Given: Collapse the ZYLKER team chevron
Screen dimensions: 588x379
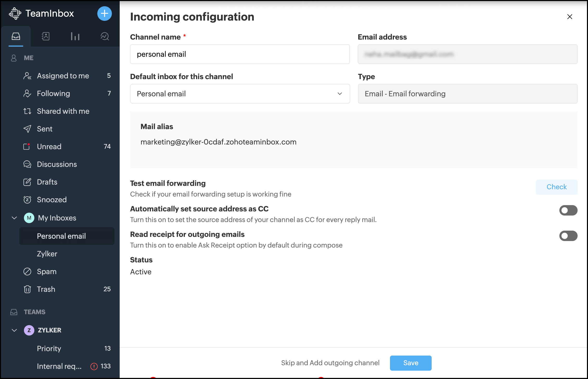Looking at the screenshot, I should coord(14,330).
